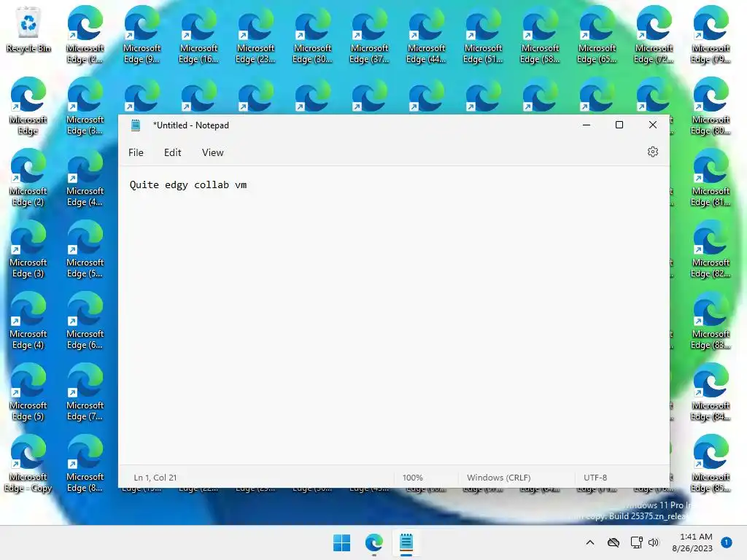Image resolution: width=747 pixels, height=560 pixels.
Task: Open the Windows Start menu
Action: click(341, 542)
